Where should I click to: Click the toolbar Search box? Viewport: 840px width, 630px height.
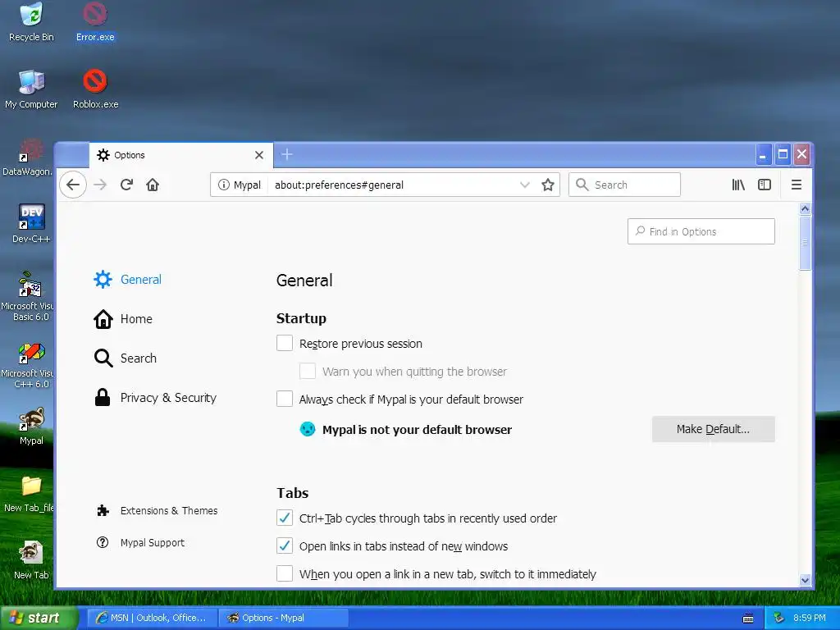tap(624, 185)
